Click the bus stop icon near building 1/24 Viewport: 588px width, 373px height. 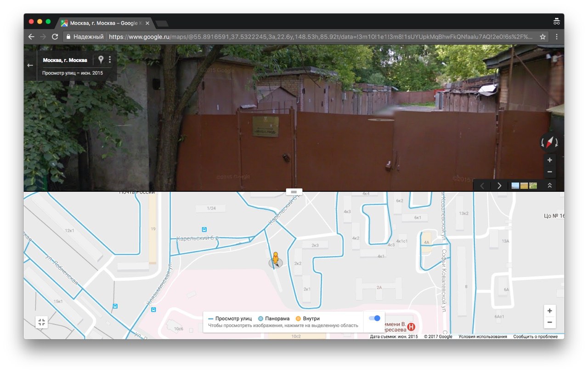coord(204,229)
